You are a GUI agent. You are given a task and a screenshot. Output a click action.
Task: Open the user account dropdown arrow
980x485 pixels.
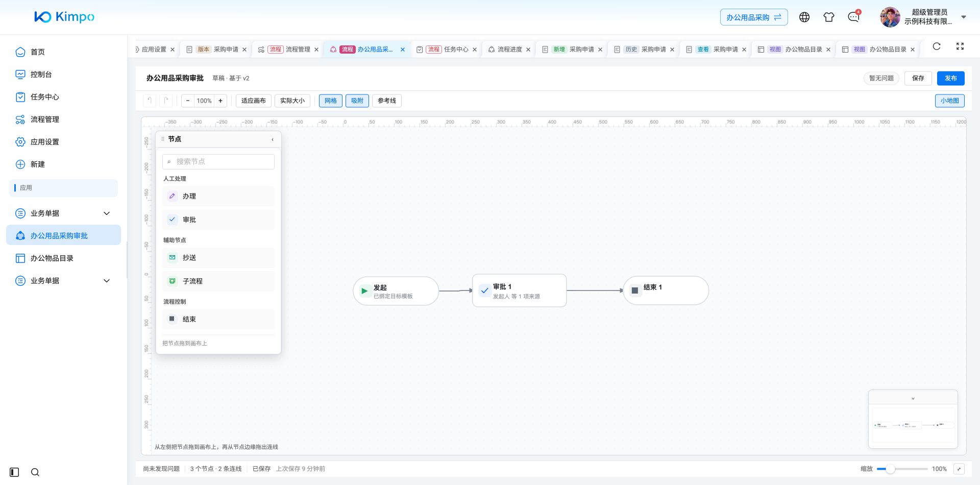[964, 17]
